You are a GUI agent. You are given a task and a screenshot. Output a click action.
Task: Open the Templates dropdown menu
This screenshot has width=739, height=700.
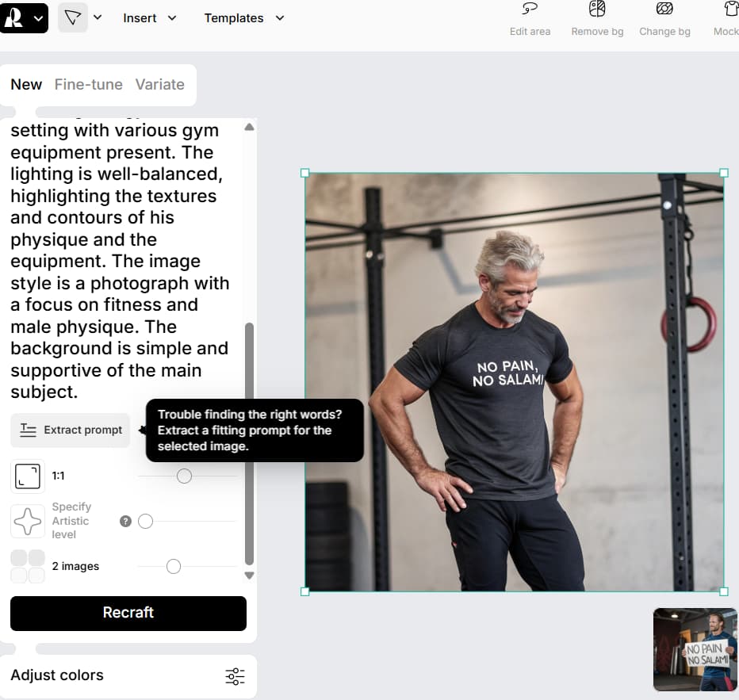click(243, 18)
